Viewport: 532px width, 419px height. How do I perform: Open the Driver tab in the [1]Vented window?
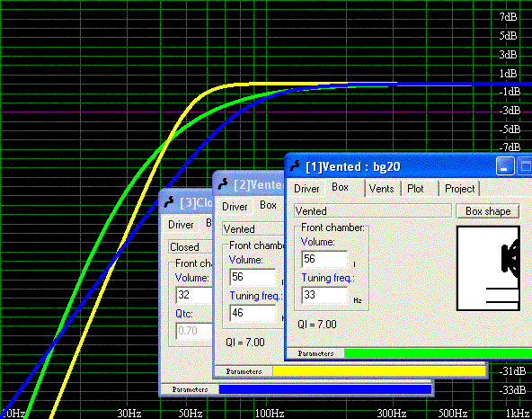306,189
